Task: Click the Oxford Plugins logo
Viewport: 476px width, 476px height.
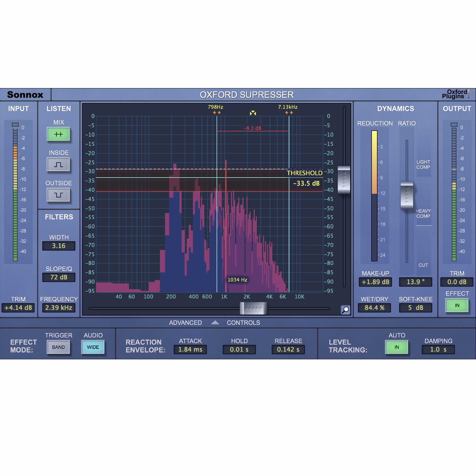Action: pos(455,94)
